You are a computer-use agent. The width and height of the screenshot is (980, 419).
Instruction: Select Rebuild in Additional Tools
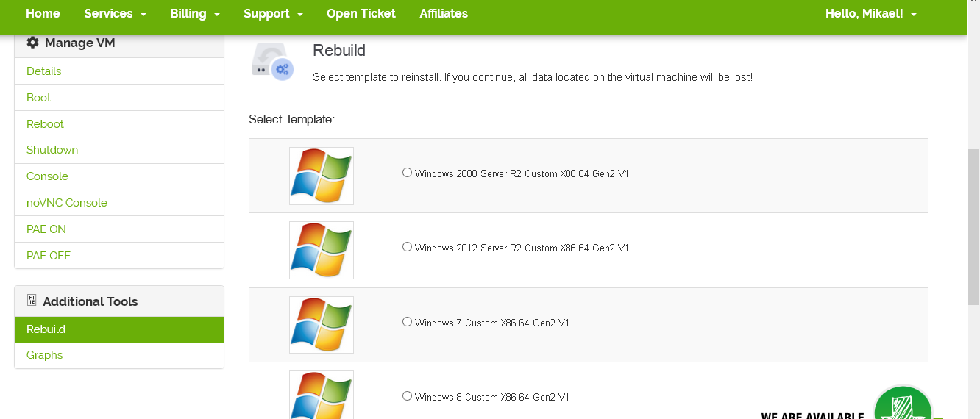point(119,329)
